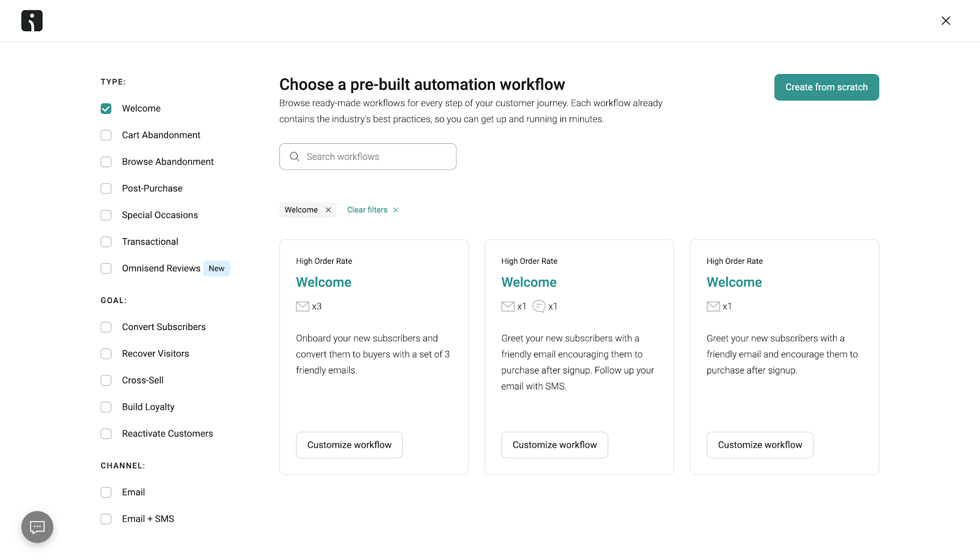Screen dimensions: 980x559
Task: Open the chat support bubble
Action: click(x=37, y=527)
